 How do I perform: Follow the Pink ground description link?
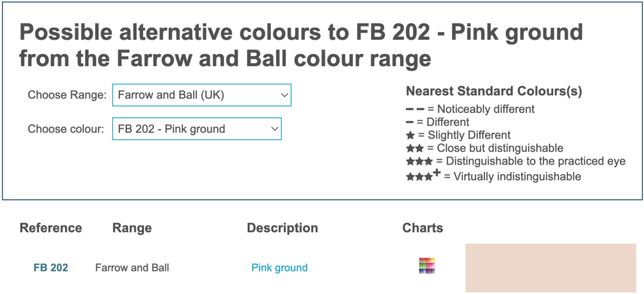(279, 268)
